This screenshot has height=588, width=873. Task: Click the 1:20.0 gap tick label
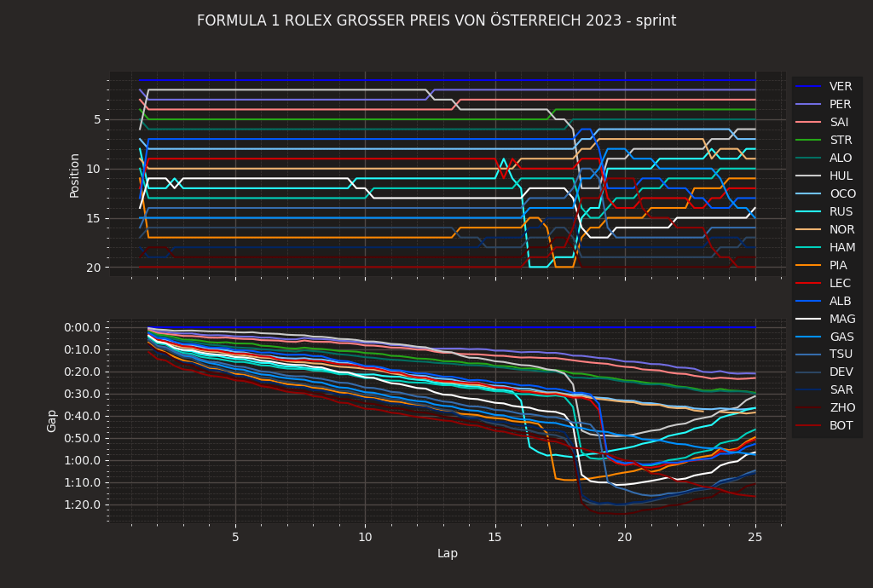pyautogui.click(x=83, y=505)
